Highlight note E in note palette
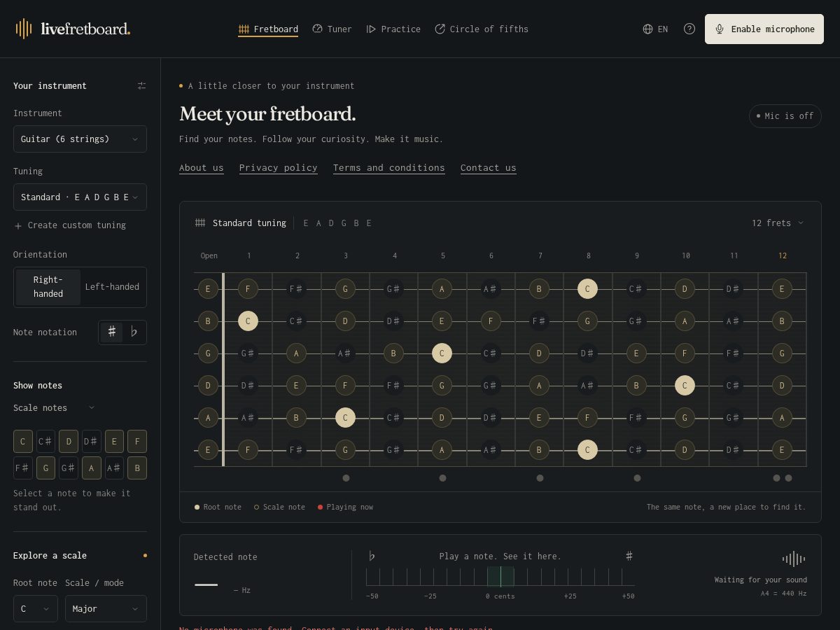 click(x=114, y=442)
